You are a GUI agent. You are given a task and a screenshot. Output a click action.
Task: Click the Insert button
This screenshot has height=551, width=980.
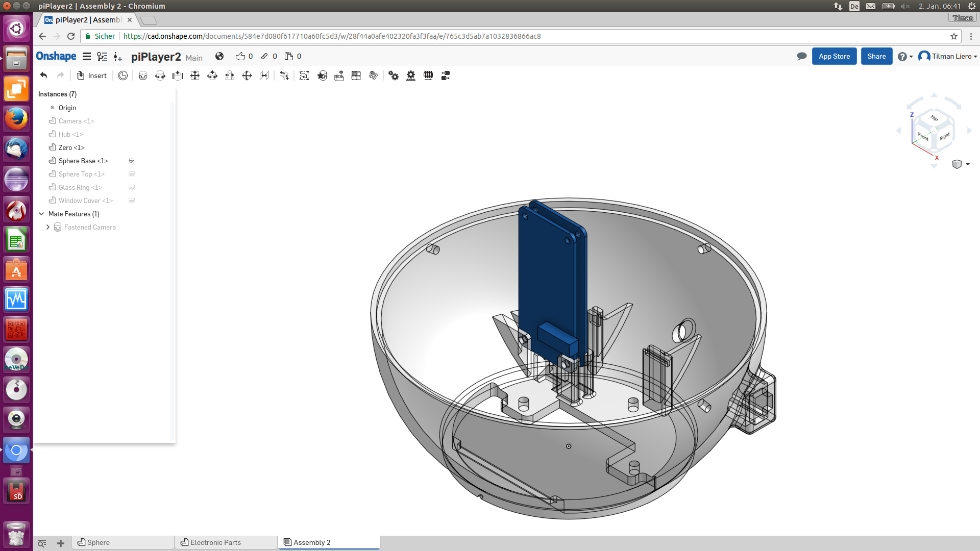point(92,76)
